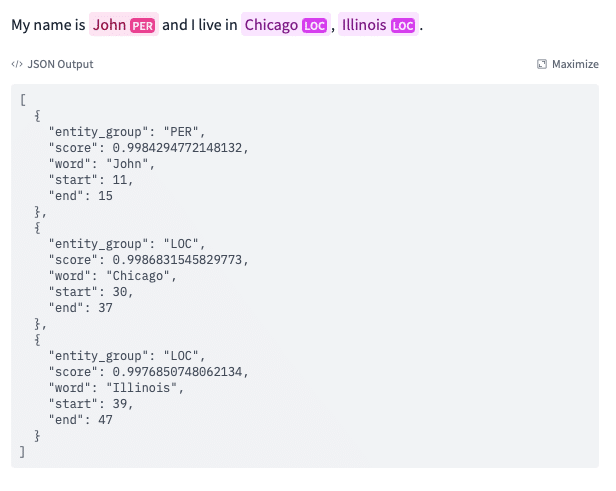Image resolution: width=616 pixels, height=491 pixels.
Task: Click the text "My name is"
Action: (x=48, y=25)
